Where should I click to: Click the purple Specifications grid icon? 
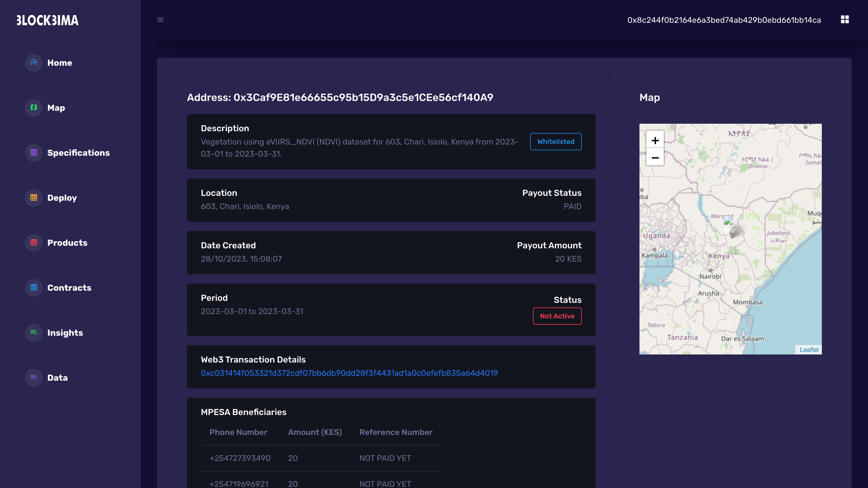34,153
